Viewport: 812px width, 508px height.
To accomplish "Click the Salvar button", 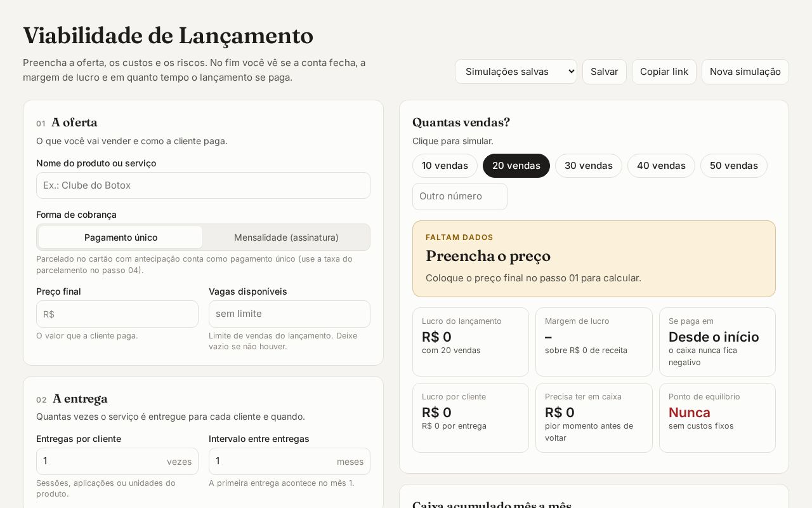I will tap(605, 72).
